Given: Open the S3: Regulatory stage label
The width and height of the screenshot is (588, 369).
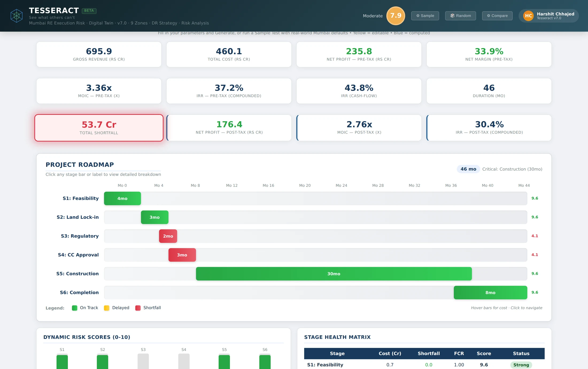Looking at the screenshot, I should (80, 236).
